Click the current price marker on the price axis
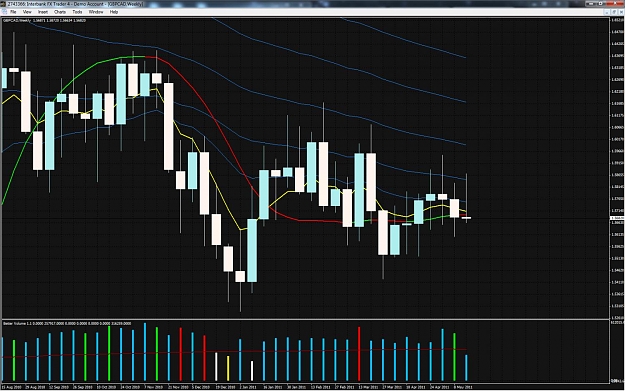The image size is (625, 391). click(617, 218)
